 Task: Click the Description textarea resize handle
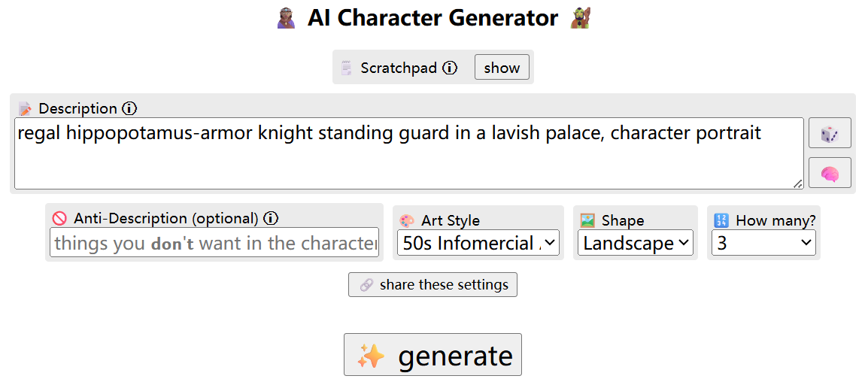click(798, 184)
